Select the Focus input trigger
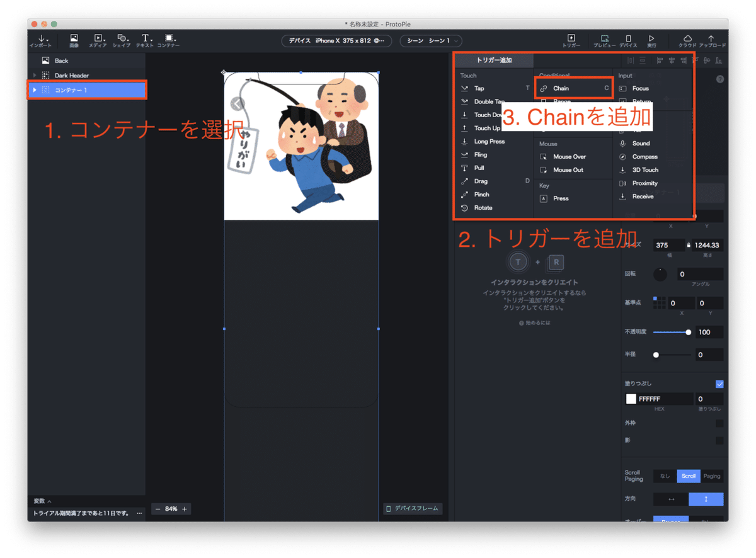The height and width of the screenshot is (558, 756). tap(641, 88)
